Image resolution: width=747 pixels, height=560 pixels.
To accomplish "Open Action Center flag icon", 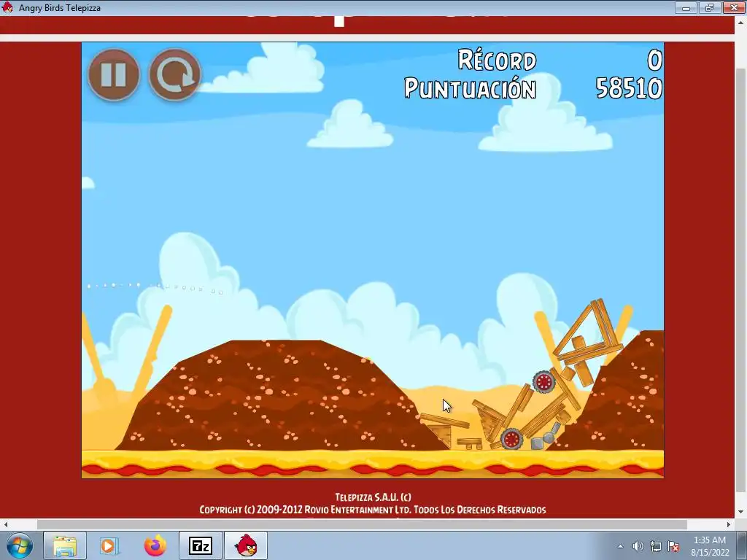I will tap(673, 546).
